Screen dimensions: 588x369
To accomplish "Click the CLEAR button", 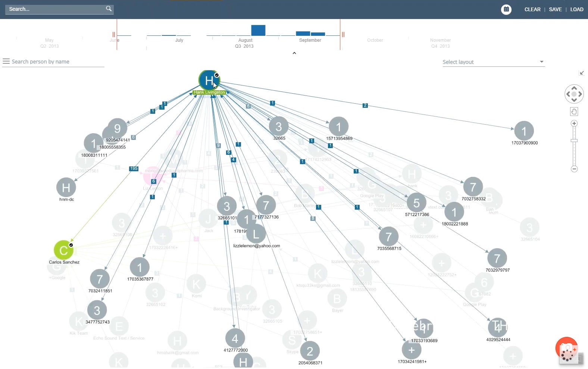I will pyautogui.click(x=532, y=9).
